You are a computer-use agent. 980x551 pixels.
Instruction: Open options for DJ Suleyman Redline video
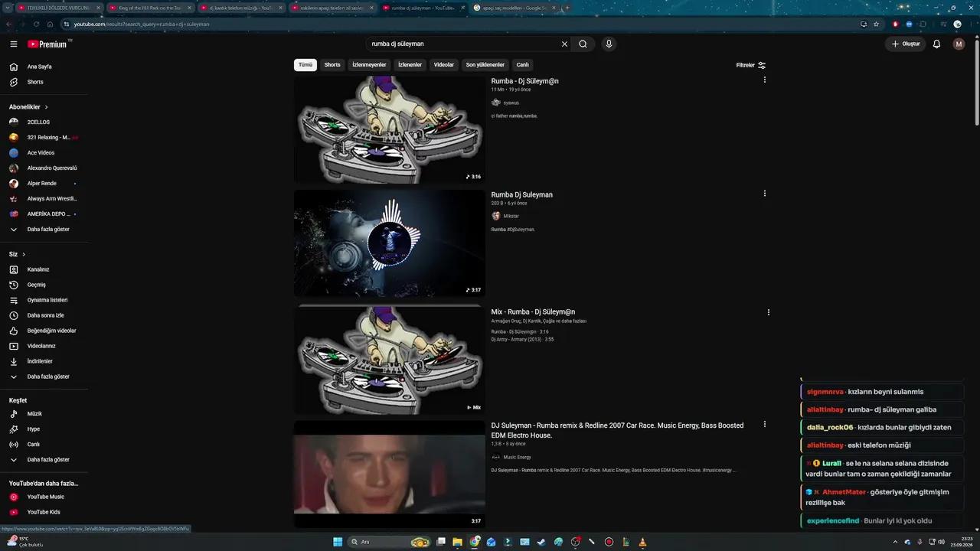pyautogui.click(x=764, y=424)
